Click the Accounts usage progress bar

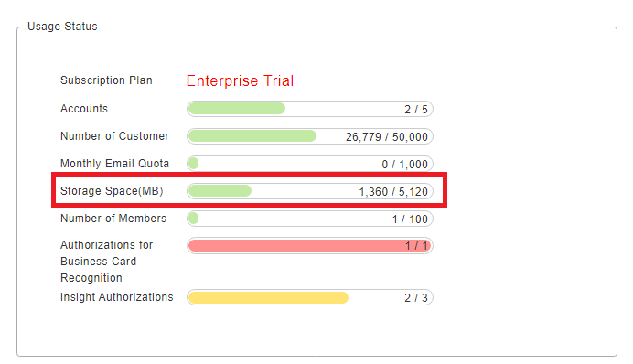pyautogui.click(x=309, y=109)
